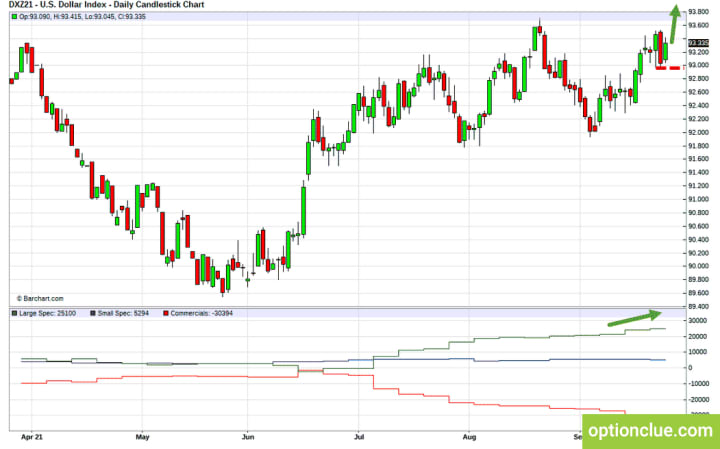Screen dimensions: 720x449
Task: Select the Op:93.090 open value in legend
Action: pos(36,17)
